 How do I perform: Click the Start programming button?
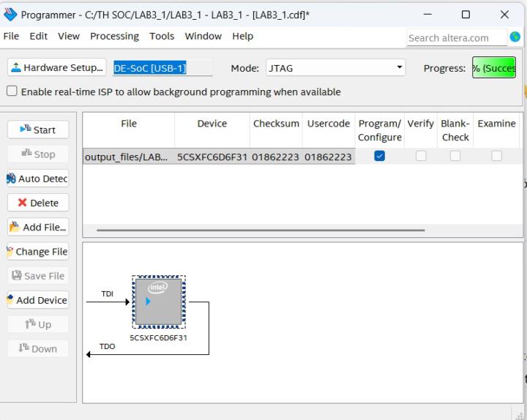(38, 130)
